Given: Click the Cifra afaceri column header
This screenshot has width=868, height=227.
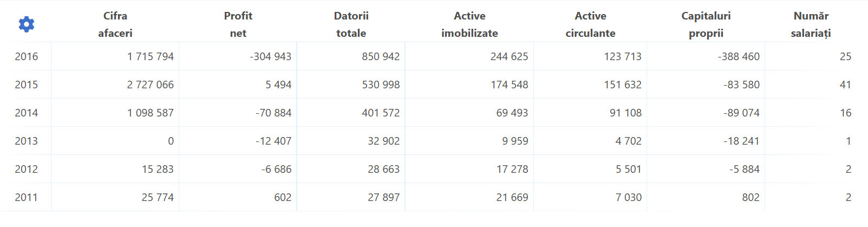Looking at the screenshot, I should point(115,24).
